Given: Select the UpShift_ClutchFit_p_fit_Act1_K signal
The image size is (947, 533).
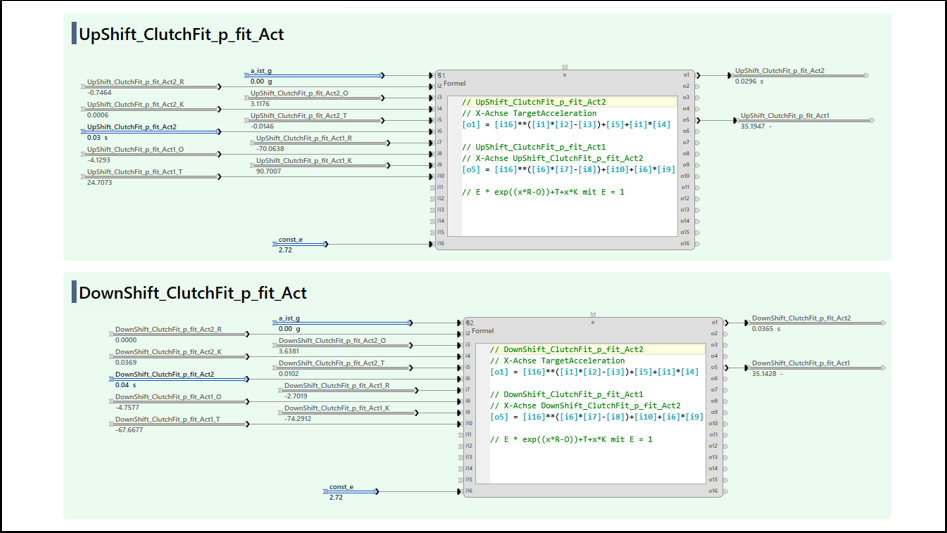Looking at the screenshot, I should click(x=317, y=161).
